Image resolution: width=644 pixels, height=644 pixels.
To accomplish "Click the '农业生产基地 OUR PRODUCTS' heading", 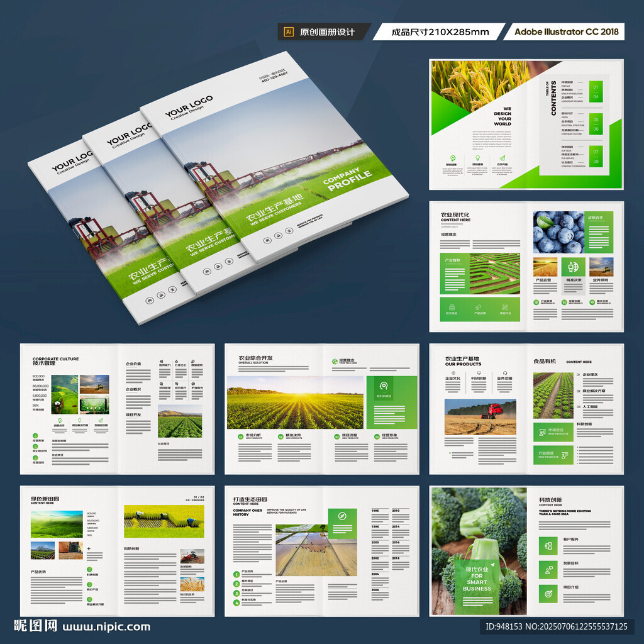I will pos(463,361).
